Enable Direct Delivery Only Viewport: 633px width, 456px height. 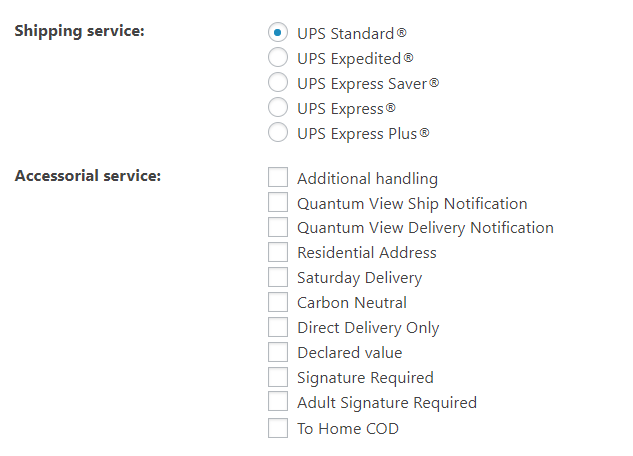(x=278, y=327)
